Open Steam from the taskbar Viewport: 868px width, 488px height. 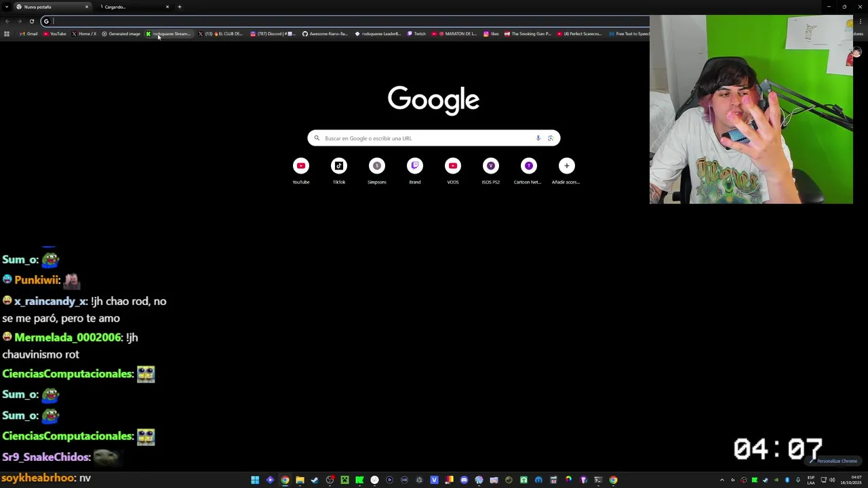tap(315, 480)
